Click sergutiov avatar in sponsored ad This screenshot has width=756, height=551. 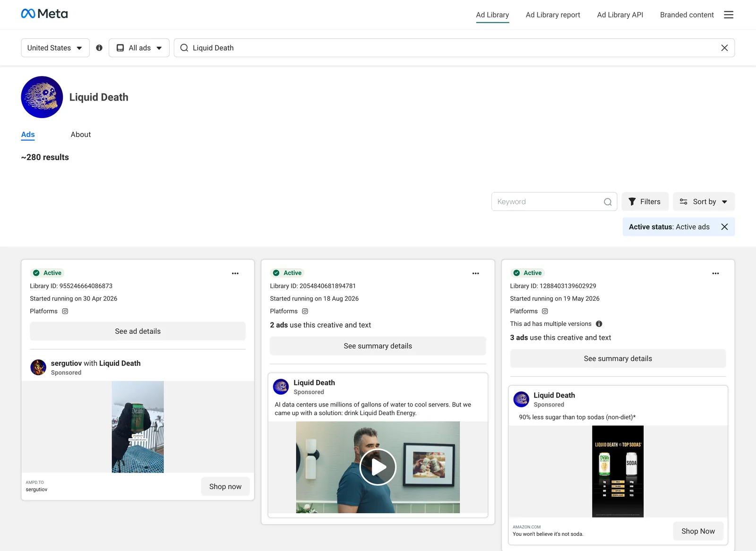(x=38, y=367)
